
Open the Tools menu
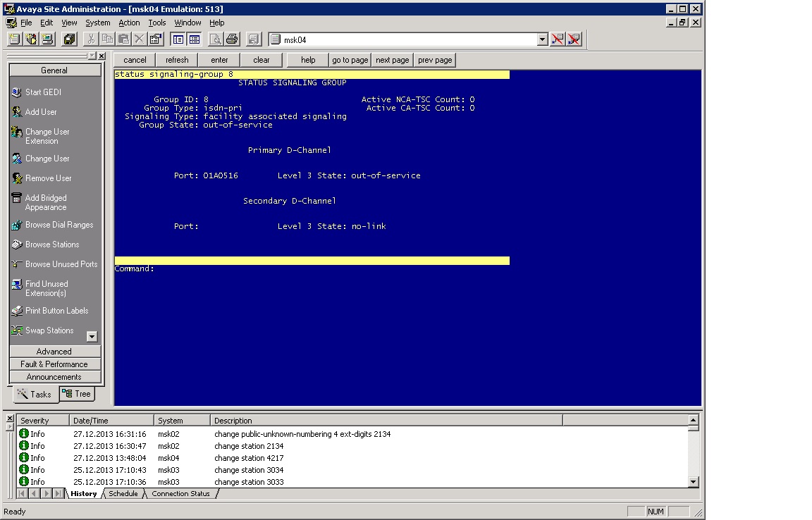tap(157, 23)
